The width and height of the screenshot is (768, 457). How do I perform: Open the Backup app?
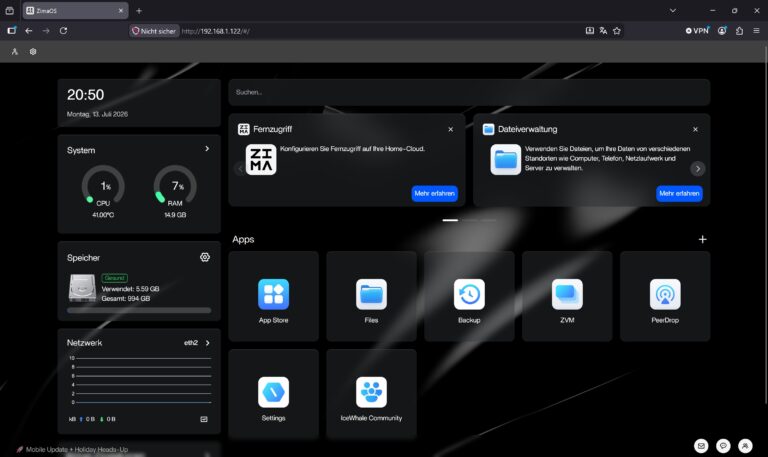click(469, 296)
